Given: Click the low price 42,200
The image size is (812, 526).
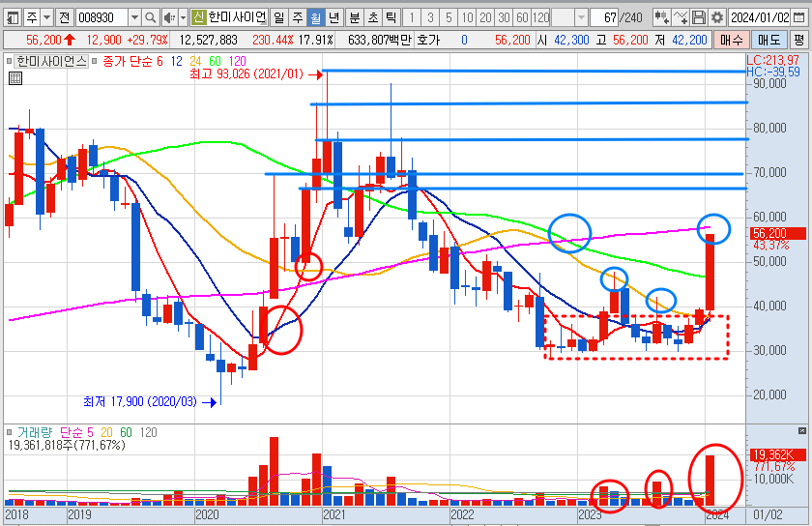Looking at the screenshot, I should pyautogui.click(x=689, y=40).
